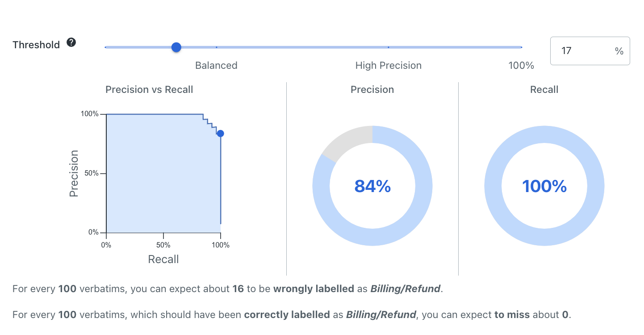Click the Balanced tick mark on slider track

(x=217, y=47)
